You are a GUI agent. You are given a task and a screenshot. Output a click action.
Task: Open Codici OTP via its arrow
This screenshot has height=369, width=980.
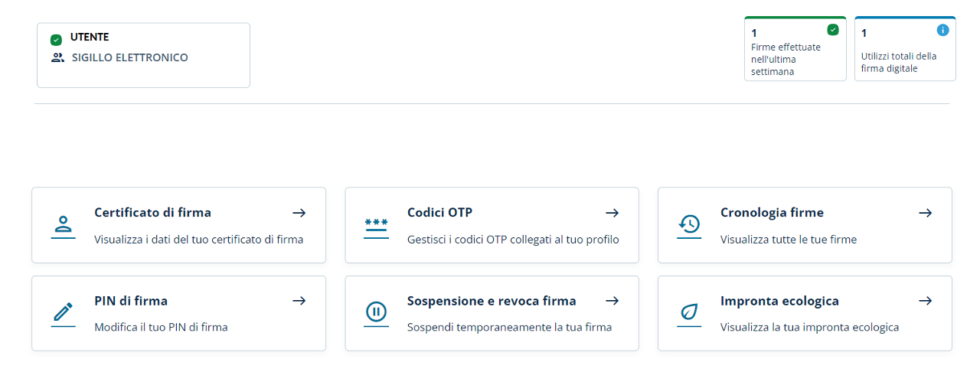coord(612,213)
